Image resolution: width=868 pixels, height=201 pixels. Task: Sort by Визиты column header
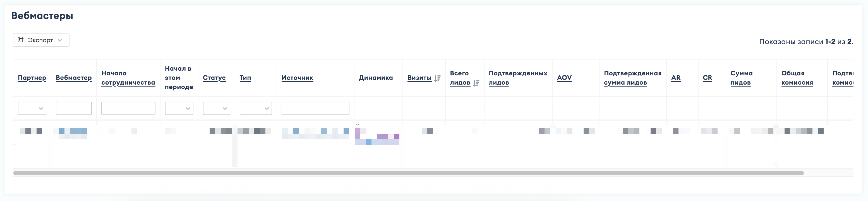[419, 78]
